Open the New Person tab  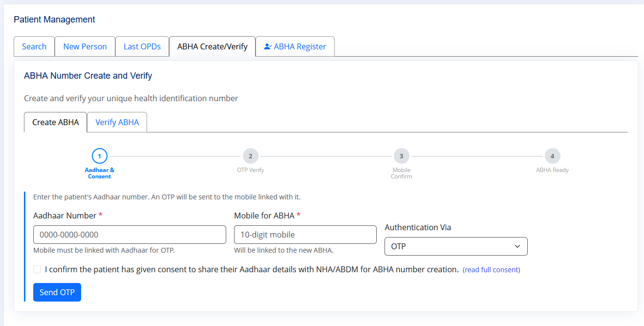85,46
